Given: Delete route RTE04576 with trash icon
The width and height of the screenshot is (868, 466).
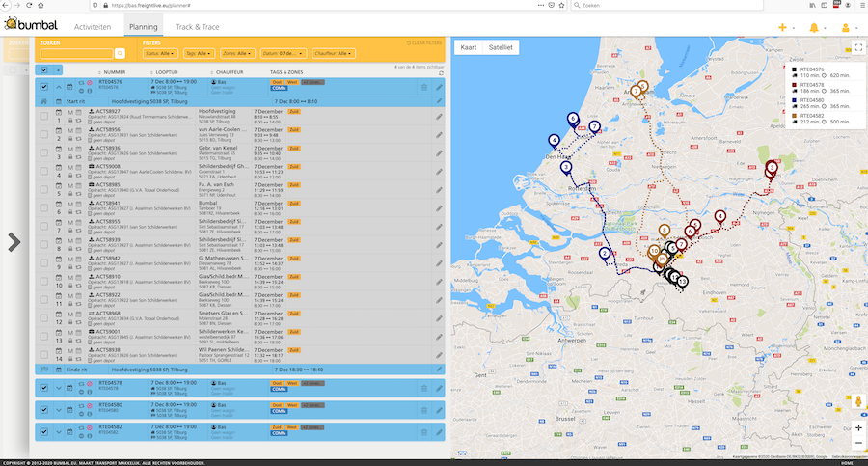Looking at the screenshot, I should coord(424,87).
